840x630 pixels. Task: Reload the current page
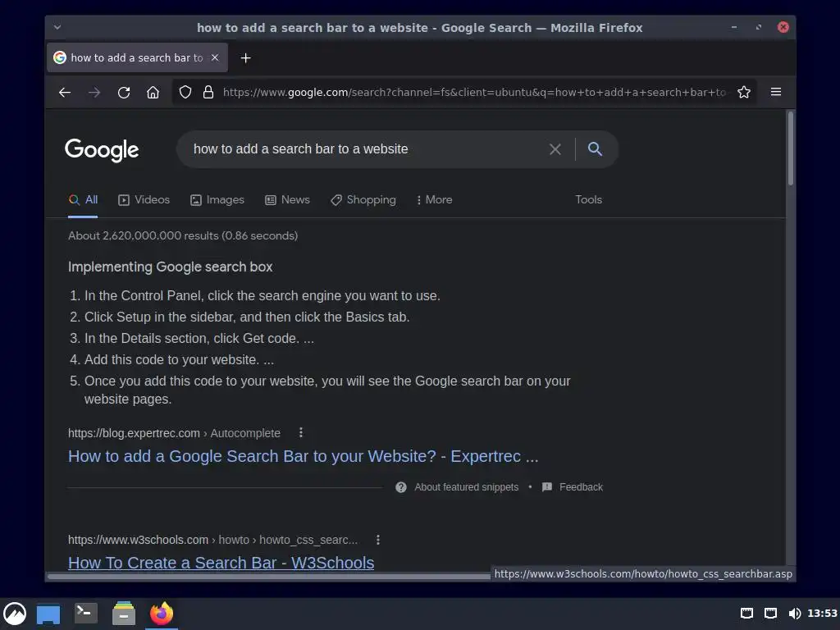point(124,92)
